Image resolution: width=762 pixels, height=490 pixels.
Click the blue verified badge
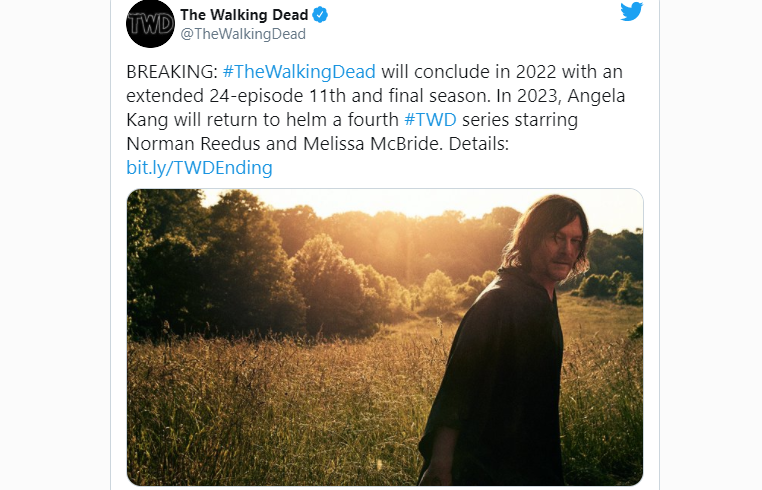tap(320, 15)
